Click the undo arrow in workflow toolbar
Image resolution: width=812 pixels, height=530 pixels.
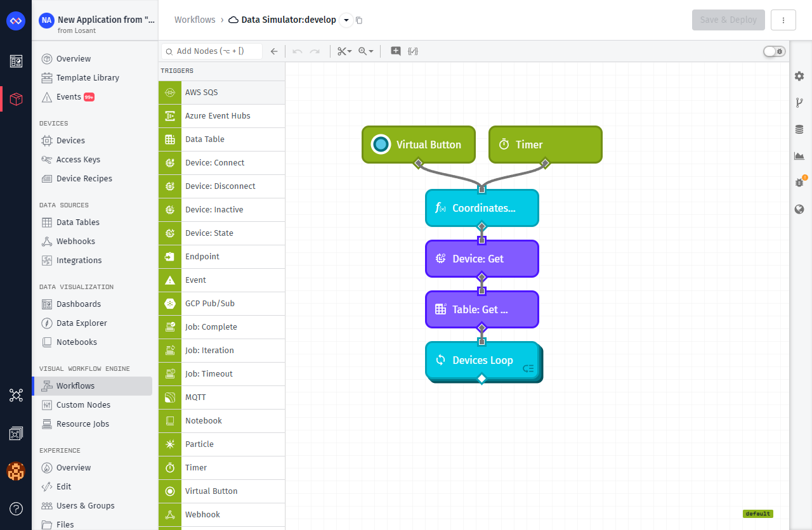[x=297, y=51]
